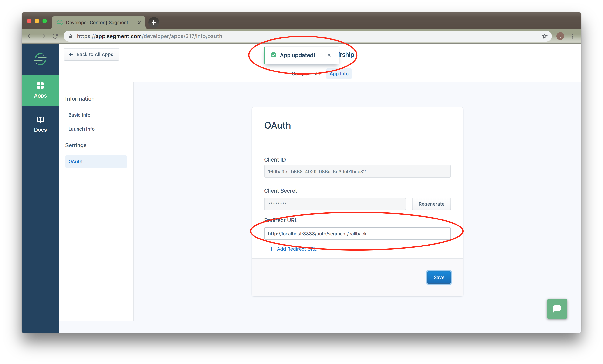Image resolution: width=603 pixels, height=364 pixels.
Task: Open Launch Info in sidebar
Action: 81,129
